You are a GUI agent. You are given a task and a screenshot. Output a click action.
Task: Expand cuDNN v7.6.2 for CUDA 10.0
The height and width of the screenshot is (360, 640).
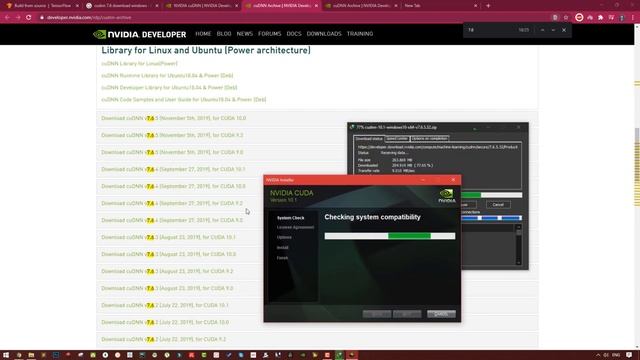pyautogui.click(x=165, y=322)
